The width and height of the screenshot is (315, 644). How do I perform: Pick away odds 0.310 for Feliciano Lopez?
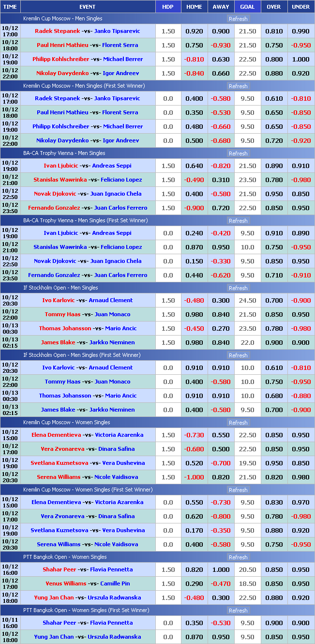click(x=221, y=180)
